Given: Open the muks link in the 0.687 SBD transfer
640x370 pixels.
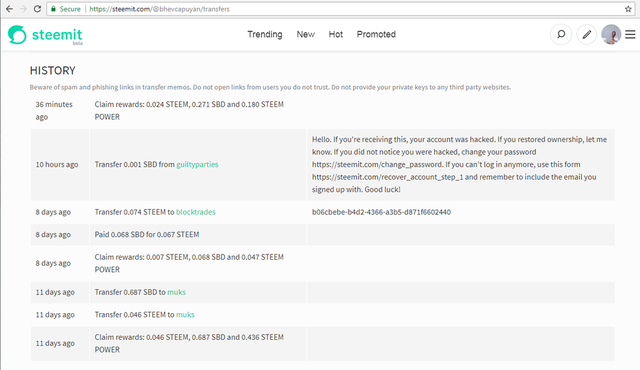Looking at the screenshot, I should [176, 292].
